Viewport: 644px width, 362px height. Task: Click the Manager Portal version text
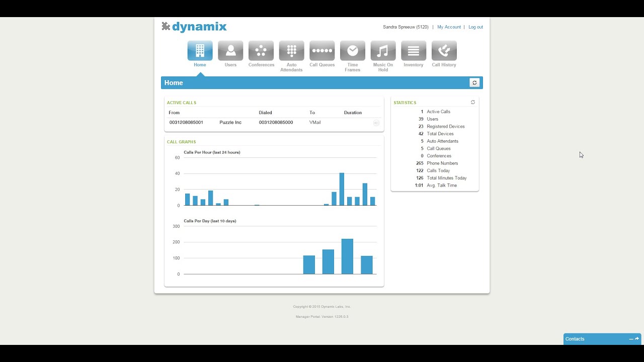click(322, 317)
